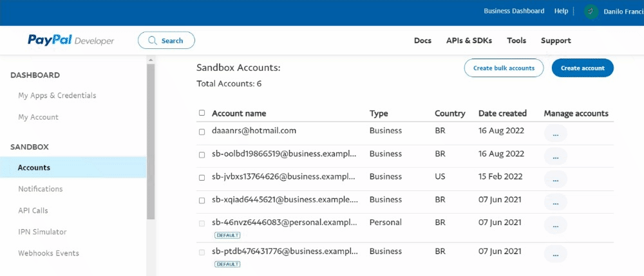Open the Help link
This screenshot has width=644, height=276.
pyautogui.click(x=561, y=11)
